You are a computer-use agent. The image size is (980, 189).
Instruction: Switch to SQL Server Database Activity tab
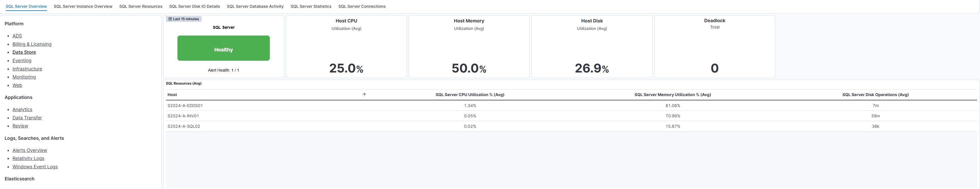pos(255,6)
